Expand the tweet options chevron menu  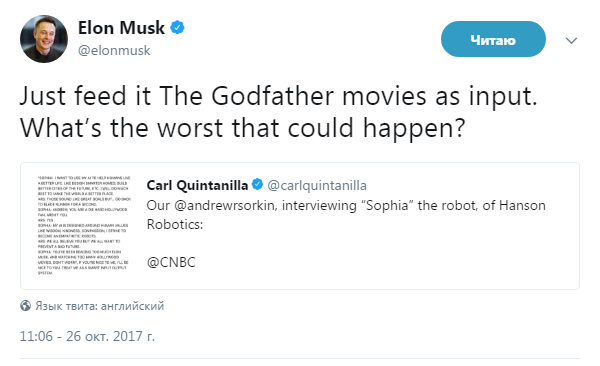tap(571, 40)
